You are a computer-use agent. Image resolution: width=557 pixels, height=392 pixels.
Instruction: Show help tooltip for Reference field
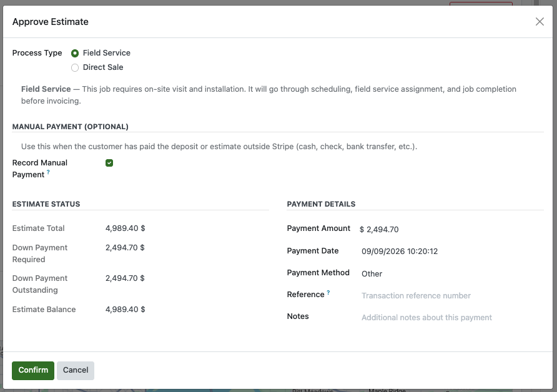pyautogui.click(x=328, y=293)
